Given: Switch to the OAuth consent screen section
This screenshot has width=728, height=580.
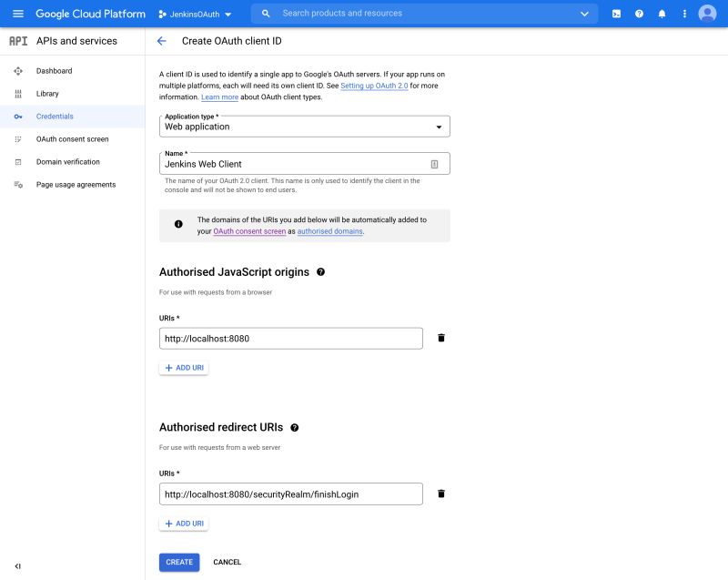Looking at the screenshot, I should point(73,139).
